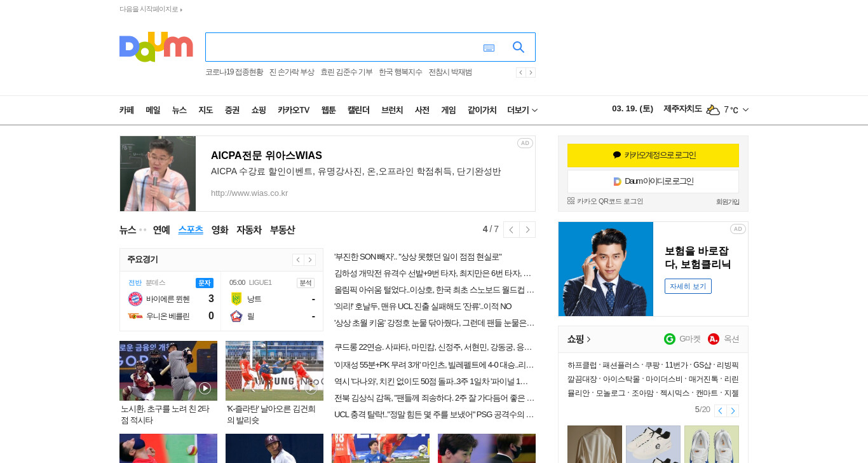The height and width of the screenshot is (463, 868).
Task: Open headline about 쿠드롱 22연승
Action: pos(433,347)
